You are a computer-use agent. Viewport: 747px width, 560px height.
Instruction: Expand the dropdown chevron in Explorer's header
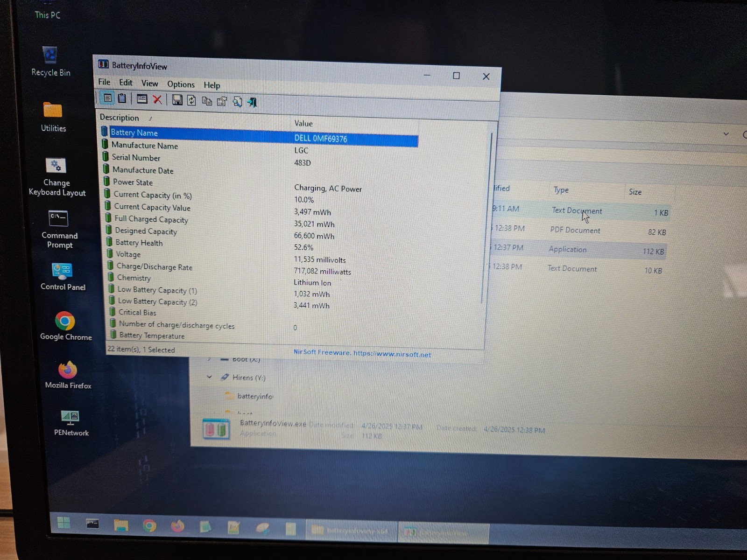(726, 134)
